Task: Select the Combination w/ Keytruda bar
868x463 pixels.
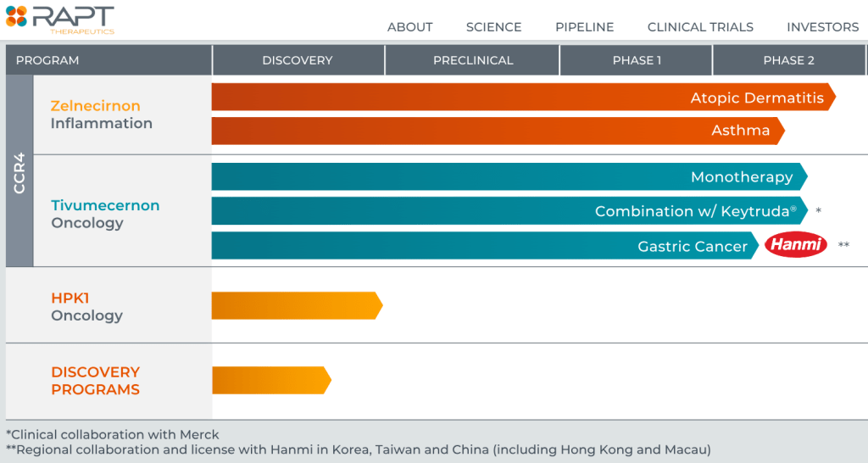Action: [x=507, y=211]
